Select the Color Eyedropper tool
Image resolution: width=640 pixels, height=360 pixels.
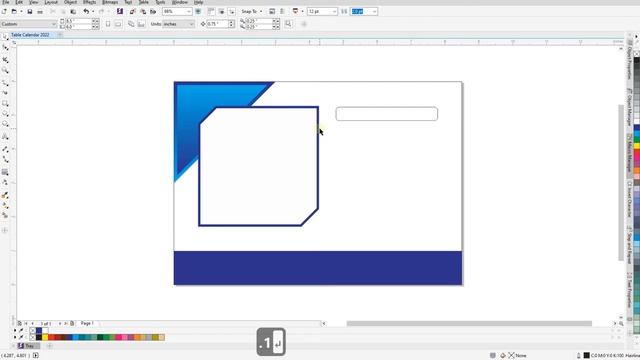point(5,195)
